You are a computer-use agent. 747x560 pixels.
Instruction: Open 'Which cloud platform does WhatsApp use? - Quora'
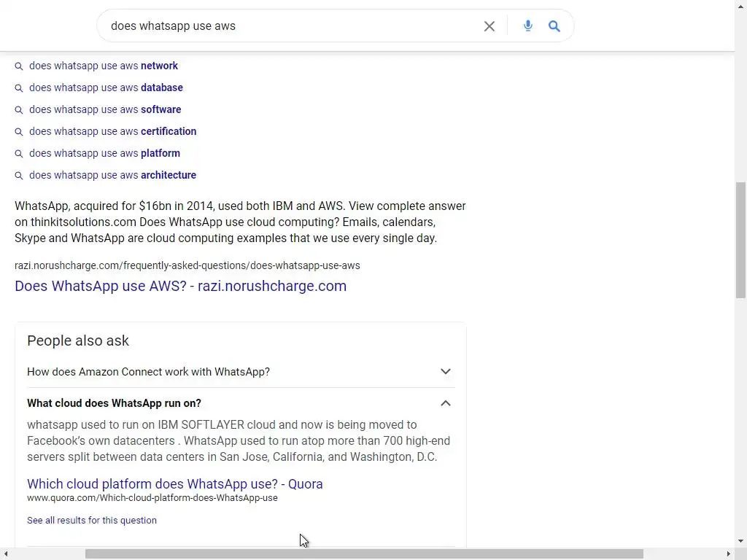(175, 484)
